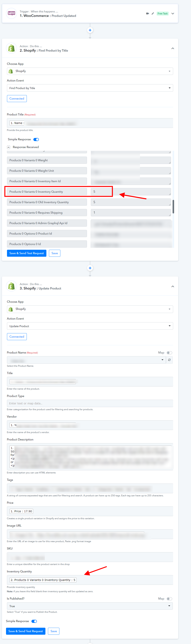Click the Product Title input field
Image resolution: width=191 pixels, height=644 pixels.
click(90, 123)
